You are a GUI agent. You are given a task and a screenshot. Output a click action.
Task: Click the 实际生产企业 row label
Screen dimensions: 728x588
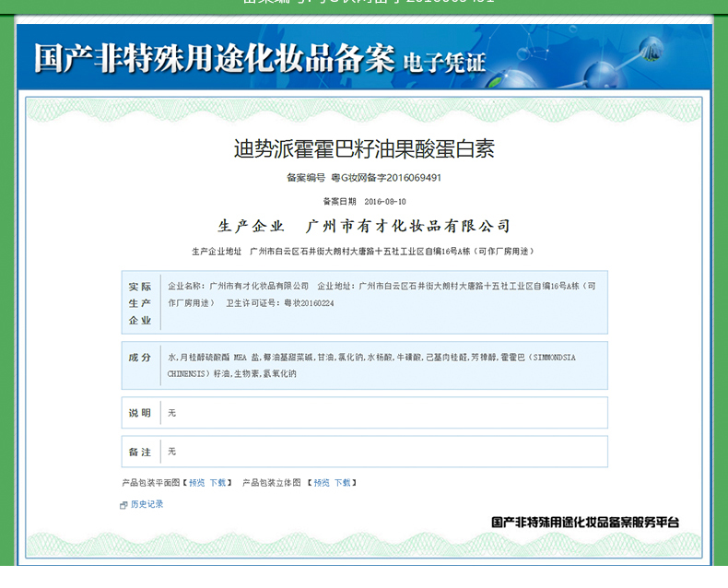point(140,303)
